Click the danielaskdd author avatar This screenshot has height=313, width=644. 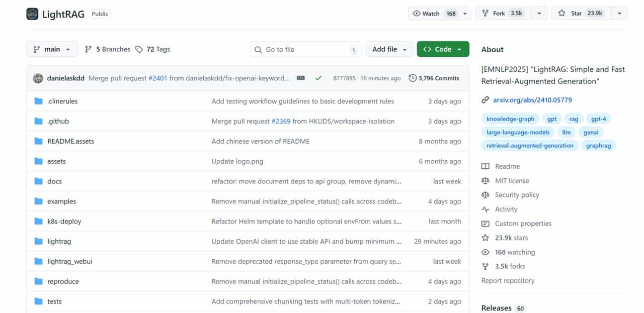coord(38,78)
